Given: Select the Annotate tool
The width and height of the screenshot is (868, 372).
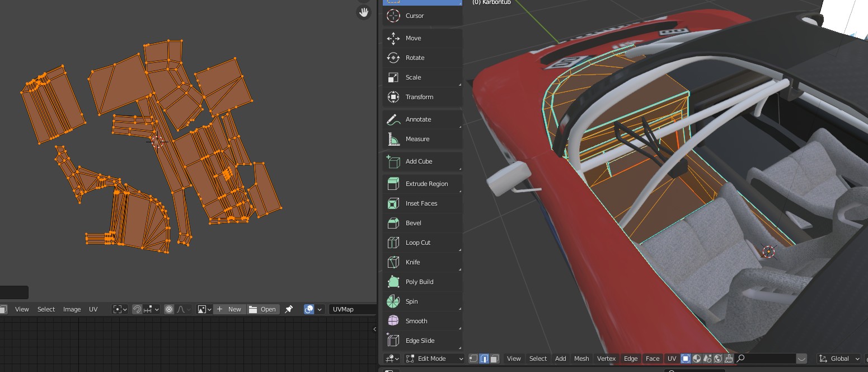Looking at the screenshot, I should [x=423, y=119].
